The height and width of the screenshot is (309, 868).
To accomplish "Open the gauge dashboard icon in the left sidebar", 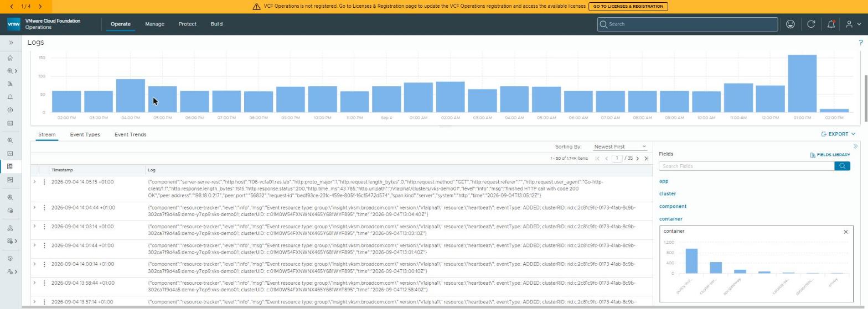I will pyautogui.click(x=10, y=110).
